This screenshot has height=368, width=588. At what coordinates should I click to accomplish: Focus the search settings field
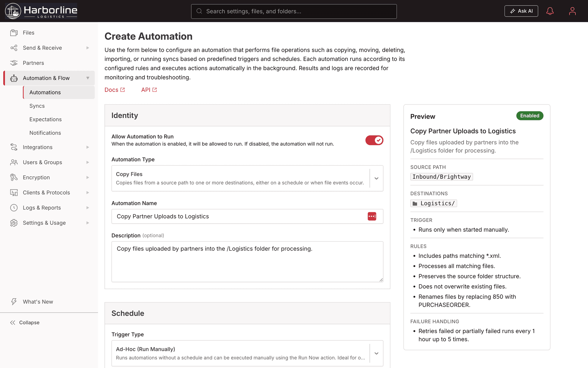coord(294,11)
